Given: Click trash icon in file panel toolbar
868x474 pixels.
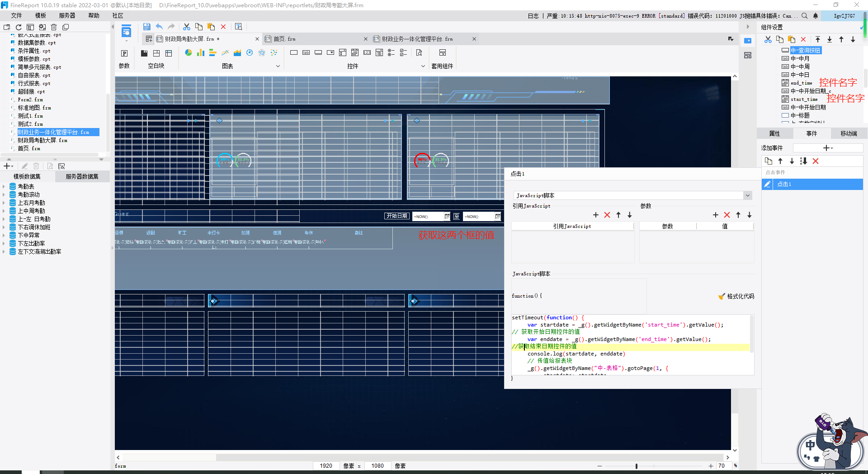Looking at the screenshot, I should pyautogui.click(x=54, y=27).
